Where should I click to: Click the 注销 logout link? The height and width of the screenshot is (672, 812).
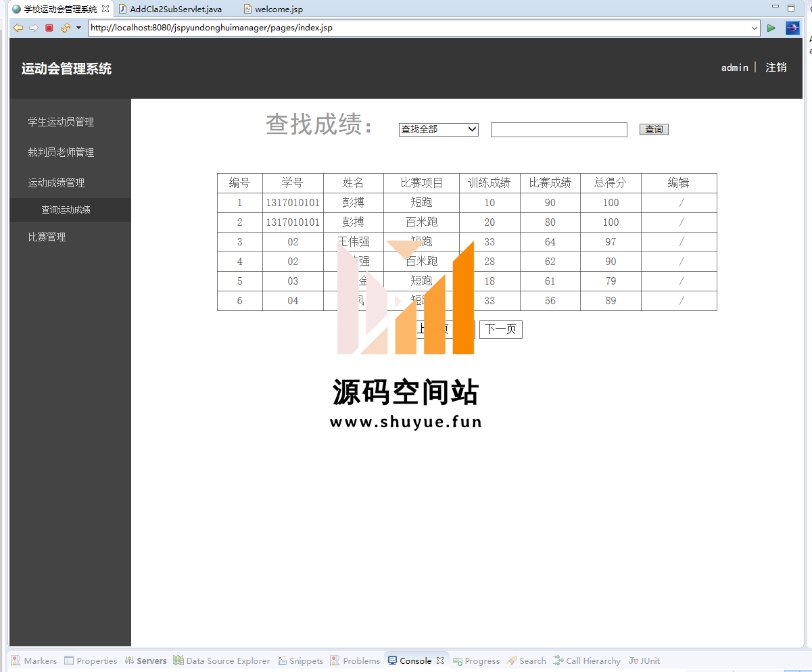tap(775, 68)
